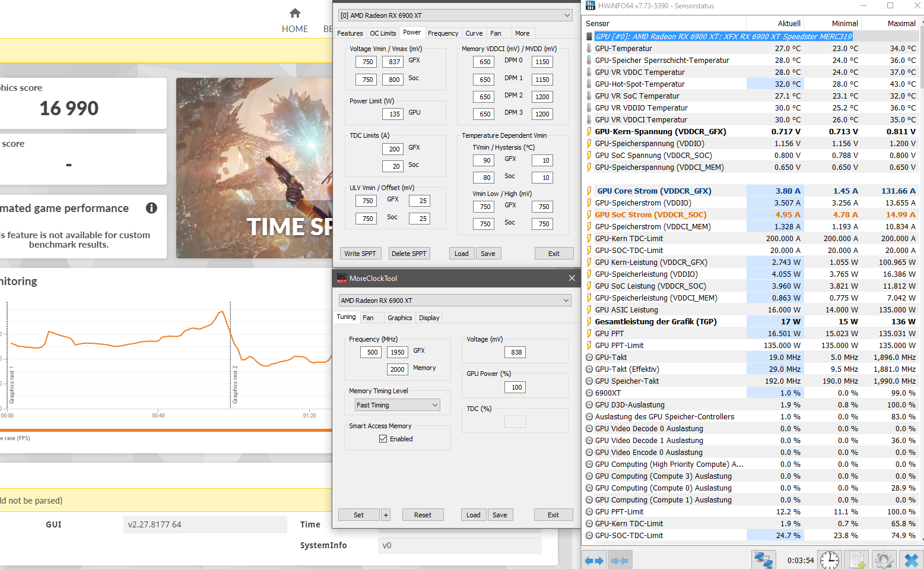
Task: Click the Write SPPT button
Action: (360, 254)
